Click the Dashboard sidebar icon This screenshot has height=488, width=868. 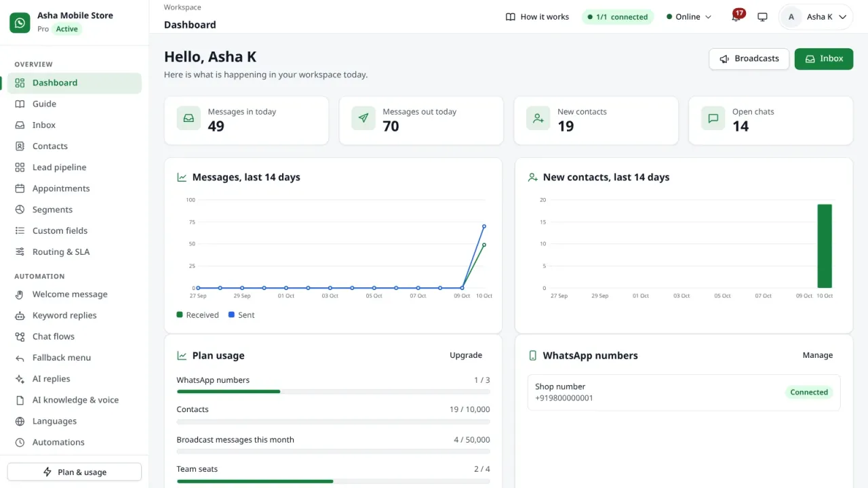pyautogui.click(x=20, y=83)
